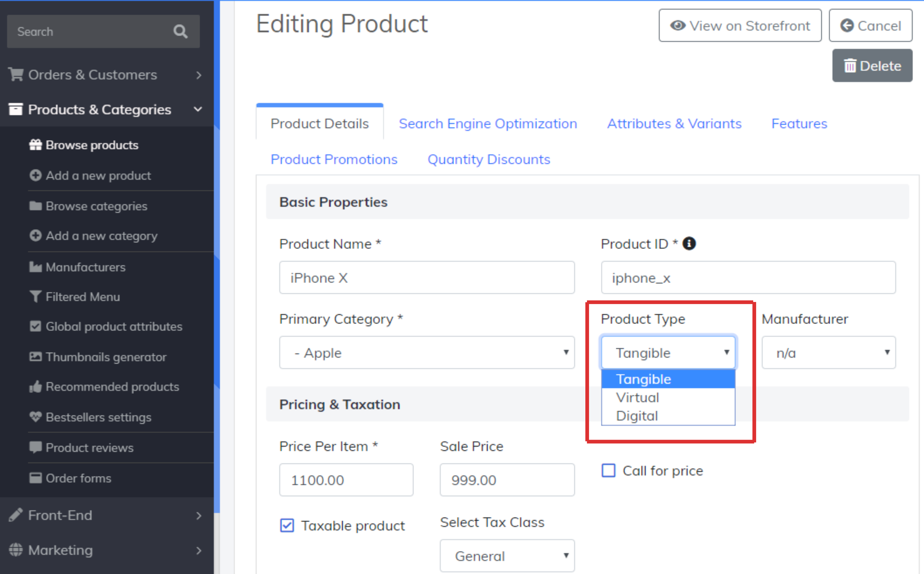Open the Primary Category dropdown

click(x=427, y=353)
